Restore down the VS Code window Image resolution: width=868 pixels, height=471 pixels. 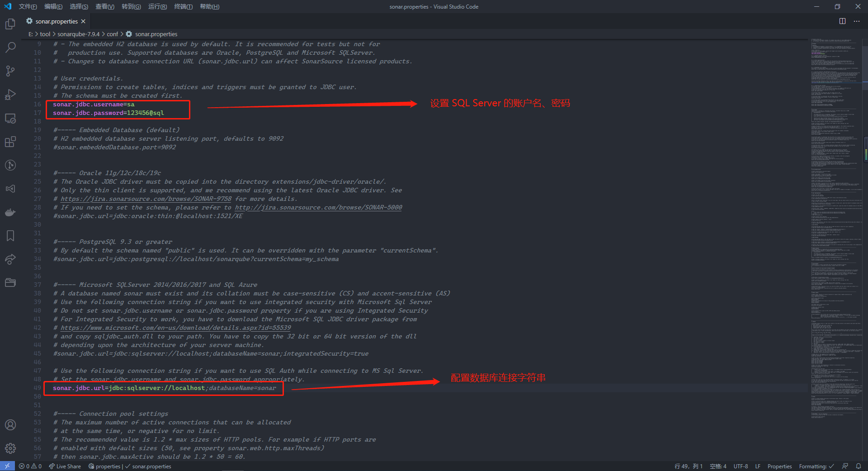point(837,6)
